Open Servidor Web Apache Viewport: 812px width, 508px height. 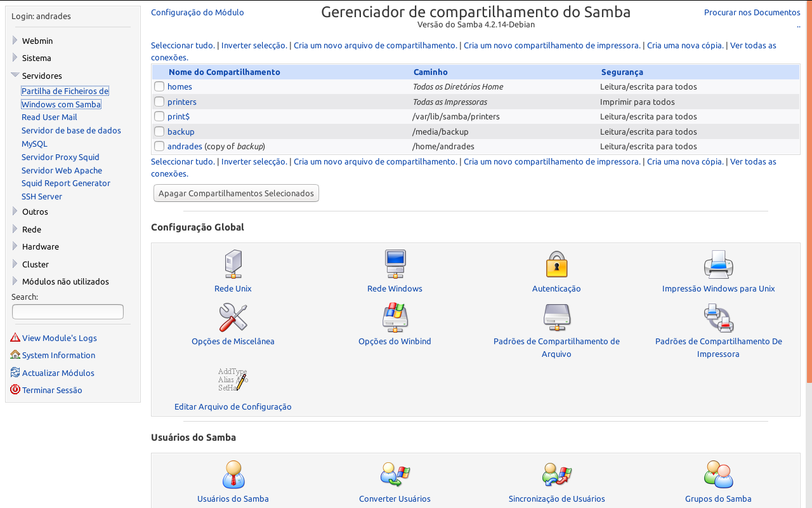(62, 170)
